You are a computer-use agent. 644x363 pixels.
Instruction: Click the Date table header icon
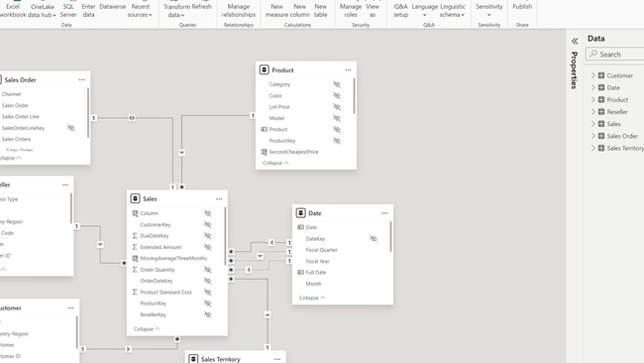coord(300,213)
